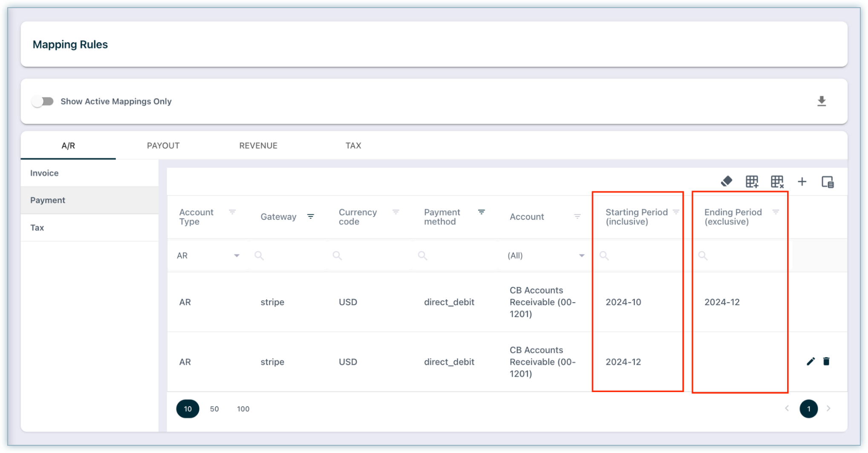868x453 pixels.
Task: Click the Currency code search field
Action: (x=371, y=256)
